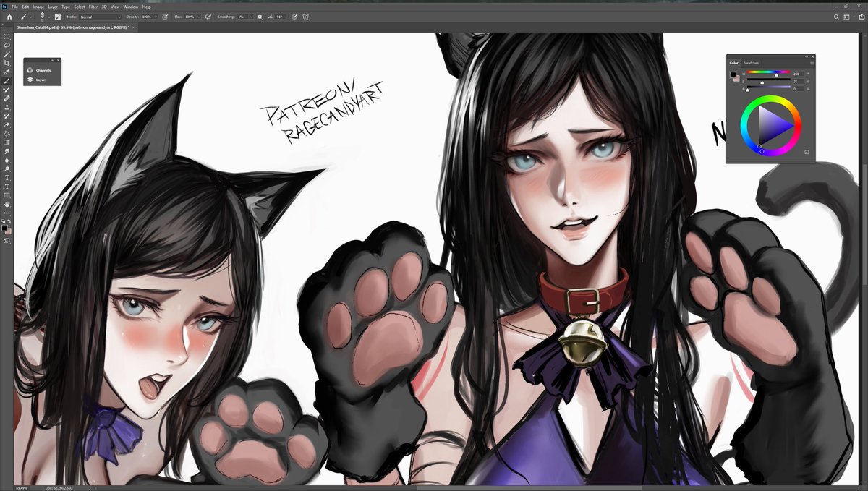Click the Home button in options bar
This screenshot has width=868, height=491.
click(9, 17)
